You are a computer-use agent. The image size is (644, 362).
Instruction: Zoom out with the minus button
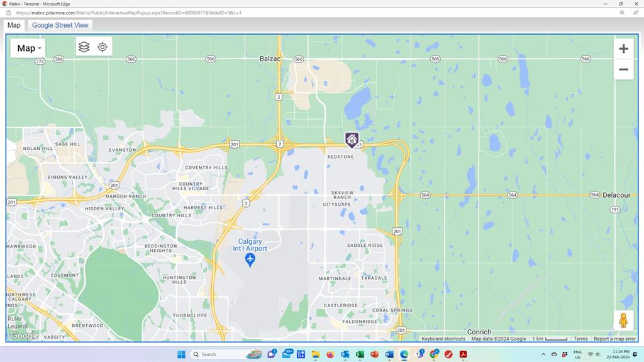623,69
